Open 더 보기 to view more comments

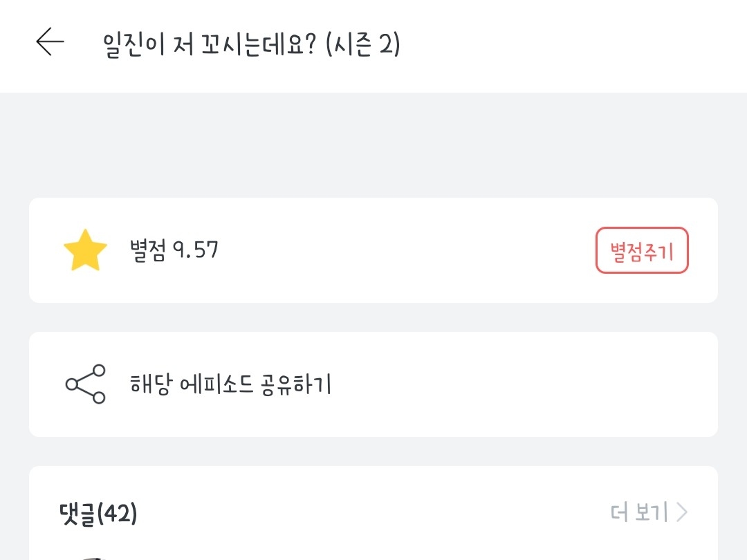(x=639, y=512)
